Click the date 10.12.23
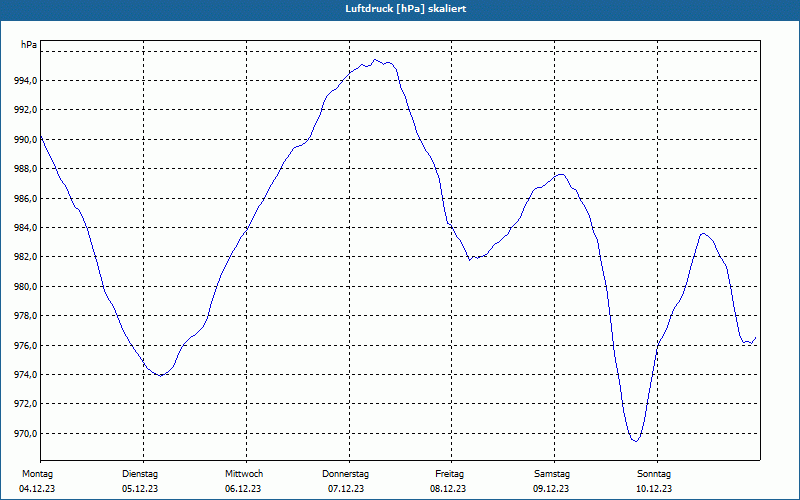Viewport: 800px width, 500px height. pyautogui.click(x=654, y=489)
